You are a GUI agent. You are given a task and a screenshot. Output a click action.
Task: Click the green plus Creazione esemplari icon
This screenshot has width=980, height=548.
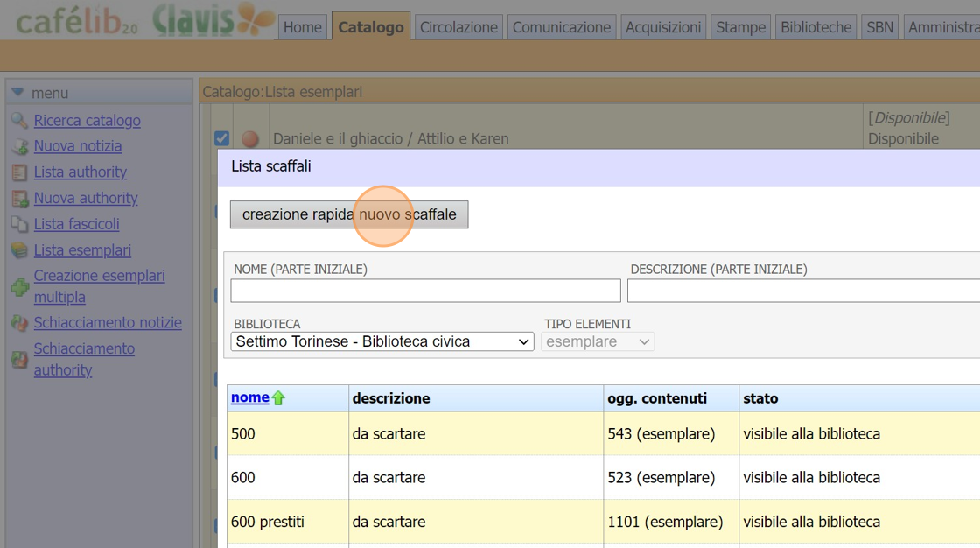pos(19,287)
